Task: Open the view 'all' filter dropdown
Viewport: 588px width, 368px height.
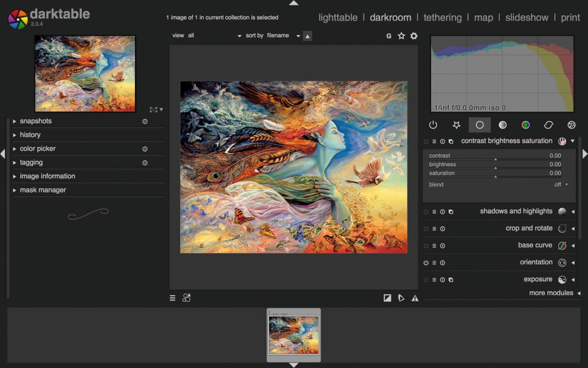Action: point(215,36)
